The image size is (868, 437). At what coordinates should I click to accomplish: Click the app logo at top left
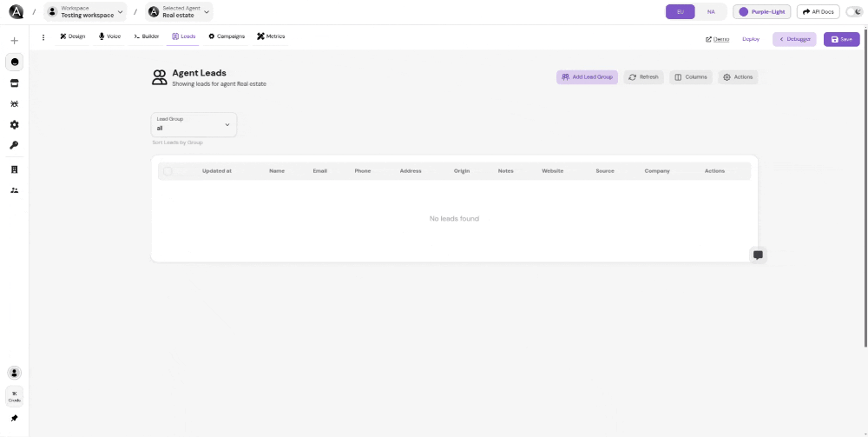tap(16, 11)
